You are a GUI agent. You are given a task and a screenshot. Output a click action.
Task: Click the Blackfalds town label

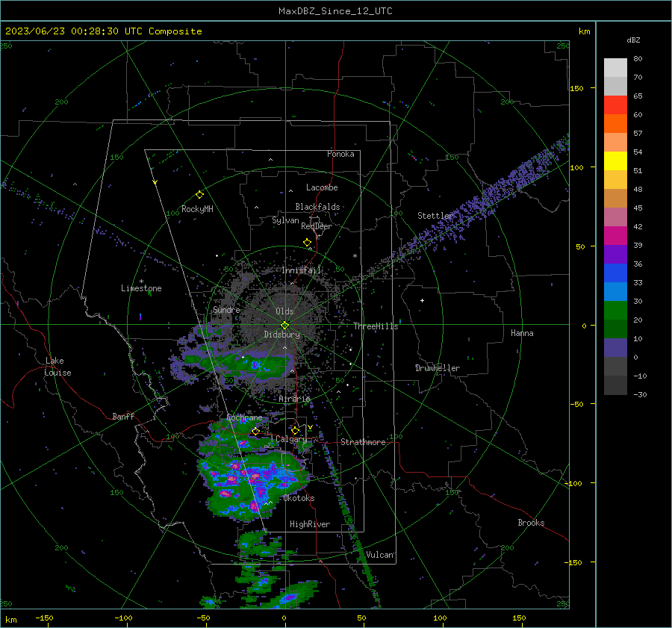[x=317, y=207]
